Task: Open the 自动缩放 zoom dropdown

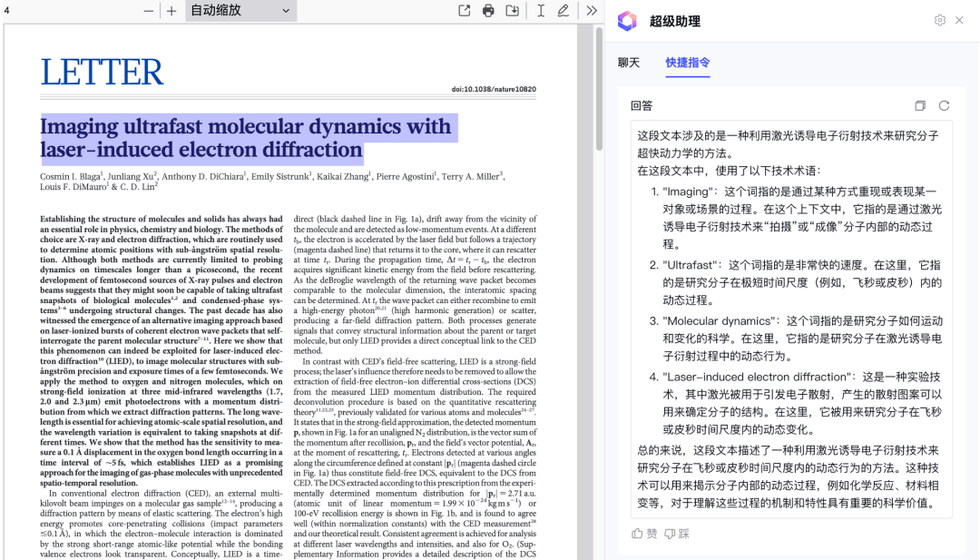Action: (x=240, y=11)
